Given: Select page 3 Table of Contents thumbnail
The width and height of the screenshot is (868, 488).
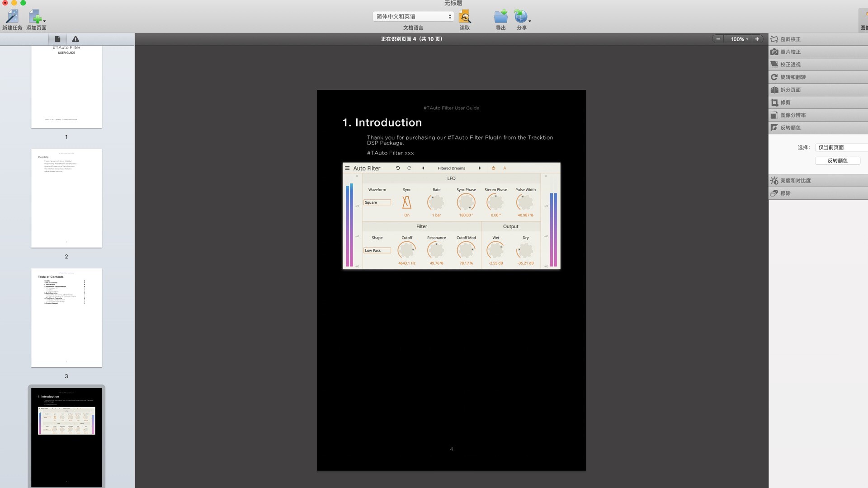Looking at the screenshot, I should [x=66, y=318].
